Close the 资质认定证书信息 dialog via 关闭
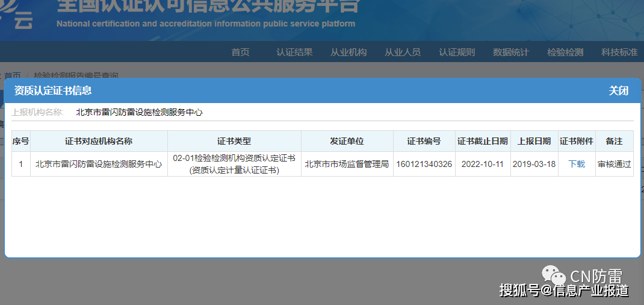The width and height of the screenshot is (644, 305). coord(618,91)
